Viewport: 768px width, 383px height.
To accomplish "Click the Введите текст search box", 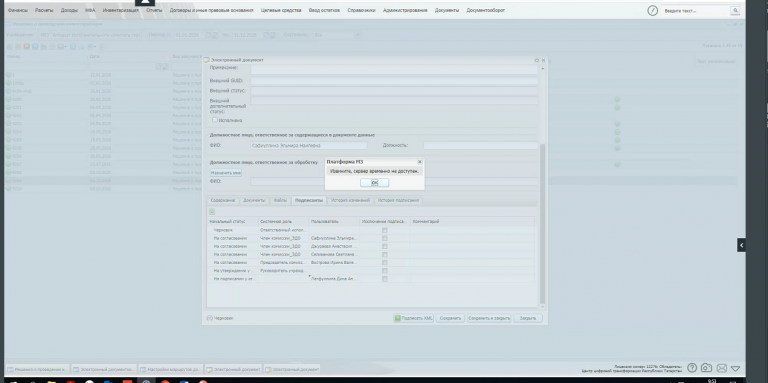I will click(x=696, y=10).
